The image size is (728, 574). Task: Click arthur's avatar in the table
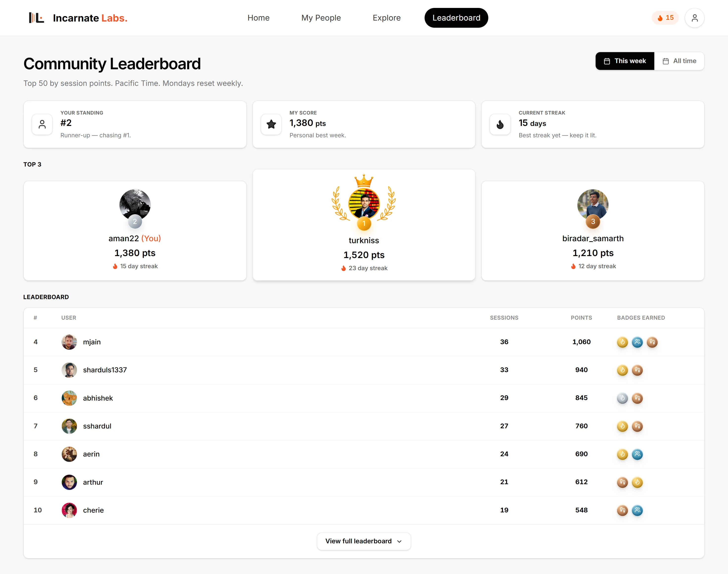[69, 482]
